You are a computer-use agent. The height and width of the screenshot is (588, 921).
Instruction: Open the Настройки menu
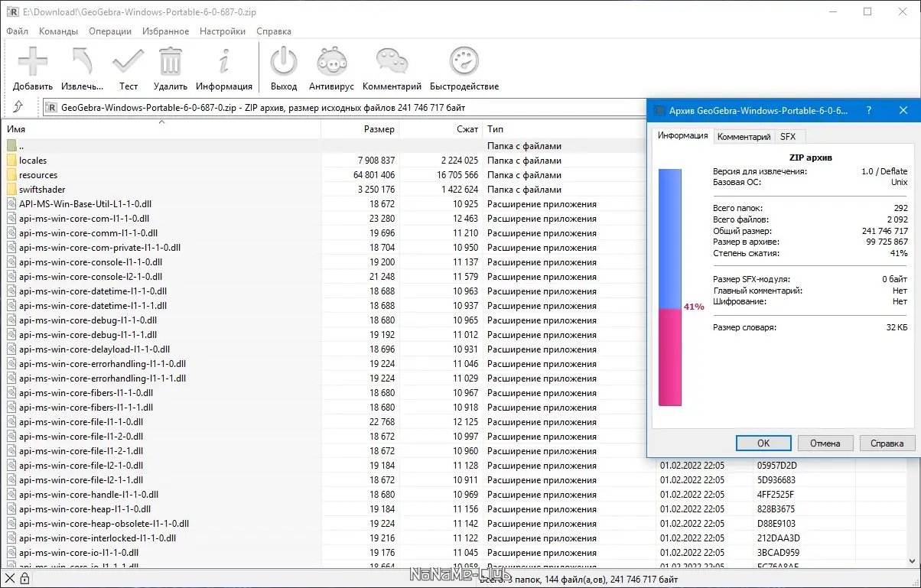pos(222,31)
